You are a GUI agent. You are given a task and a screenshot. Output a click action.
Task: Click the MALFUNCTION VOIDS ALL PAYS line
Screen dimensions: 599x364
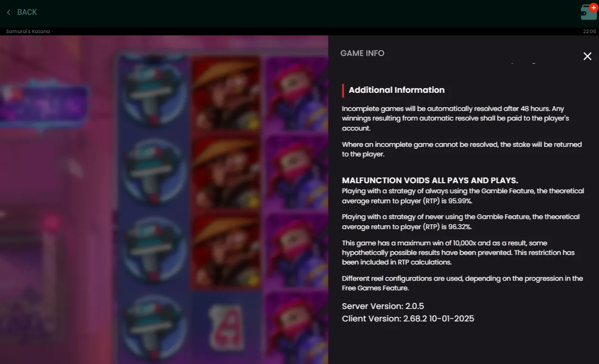click(x=430, y=180)
